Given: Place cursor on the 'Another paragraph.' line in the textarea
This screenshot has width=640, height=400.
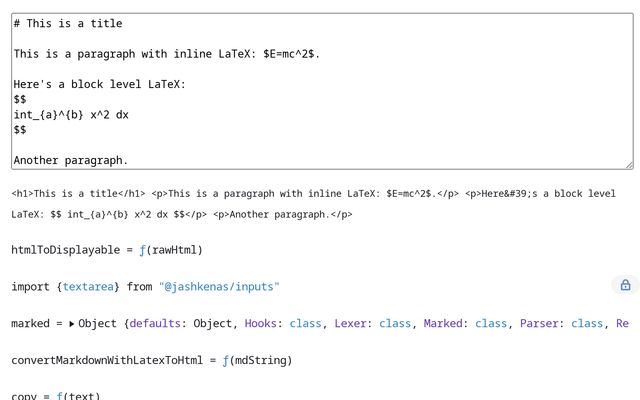Looking at the screenshot, I should point(71,160).
